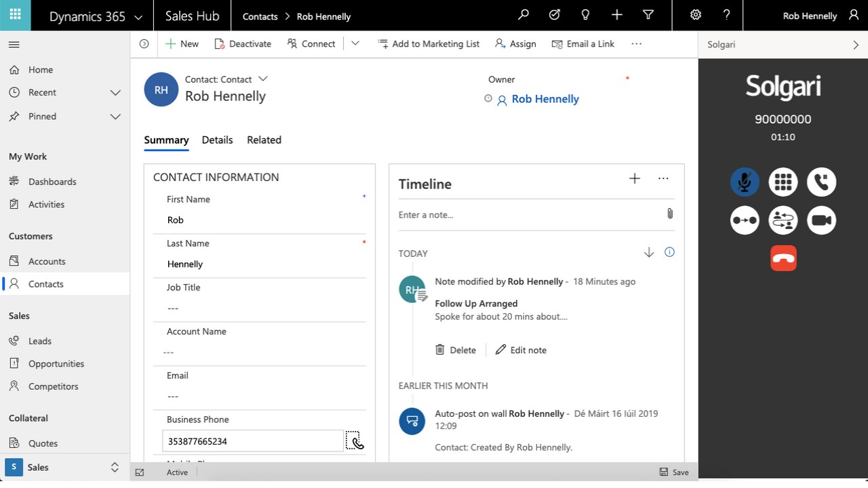Screen dimensions: 868x488
Task: Click the Business Phone number field
Action: (x=253, y=441)
